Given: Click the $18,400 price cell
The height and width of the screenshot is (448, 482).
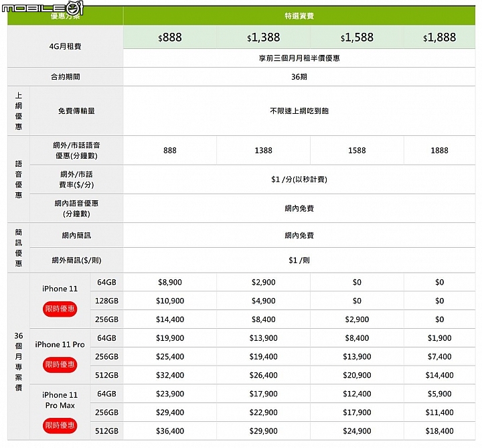Looking at the screenshot, I should pos(439,431).
